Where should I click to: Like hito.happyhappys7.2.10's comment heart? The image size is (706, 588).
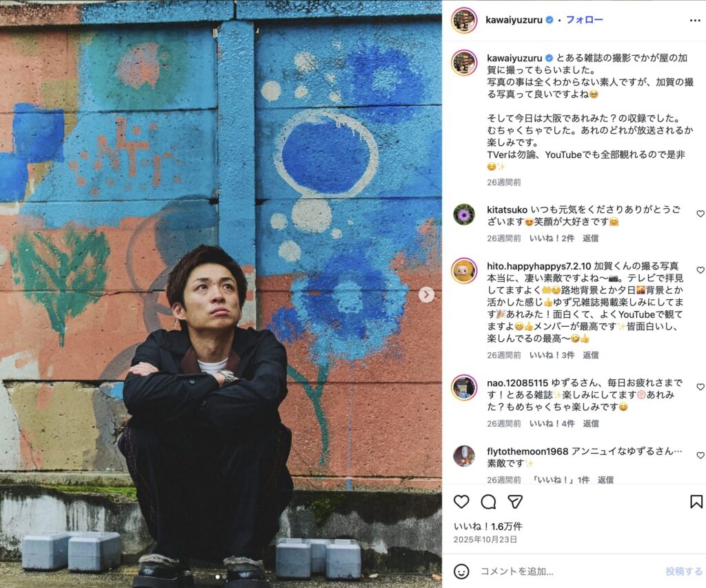click(x=700, y=270)
